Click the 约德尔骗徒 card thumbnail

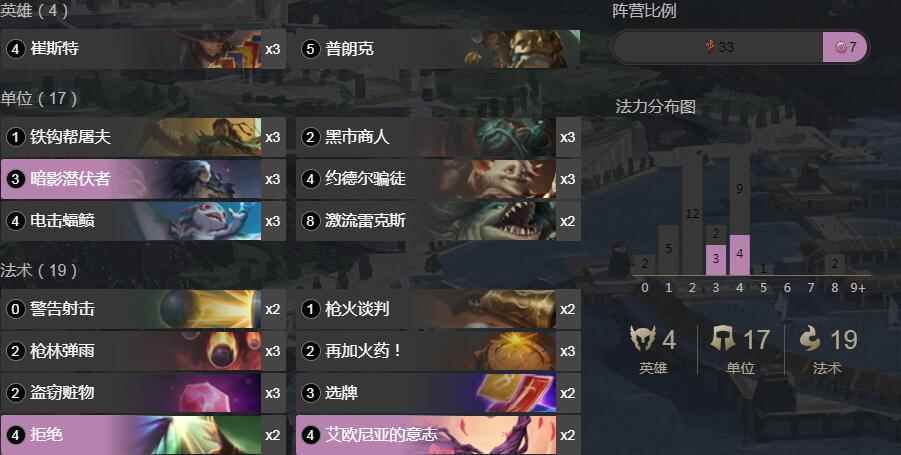[x=497, y=179]
